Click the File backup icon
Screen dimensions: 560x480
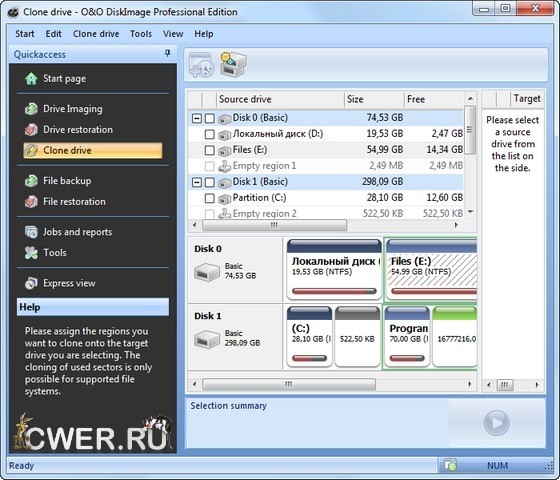(x=31, y=181)
